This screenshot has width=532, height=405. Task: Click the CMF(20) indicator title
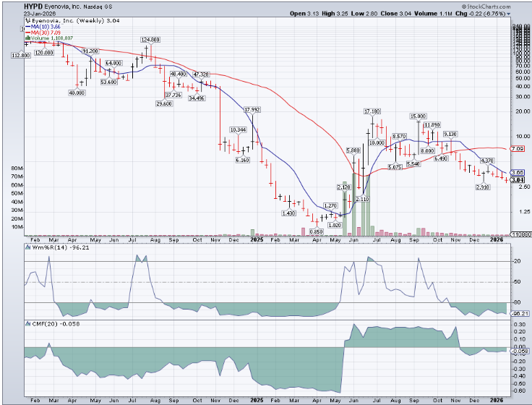(x=42, y=317)
